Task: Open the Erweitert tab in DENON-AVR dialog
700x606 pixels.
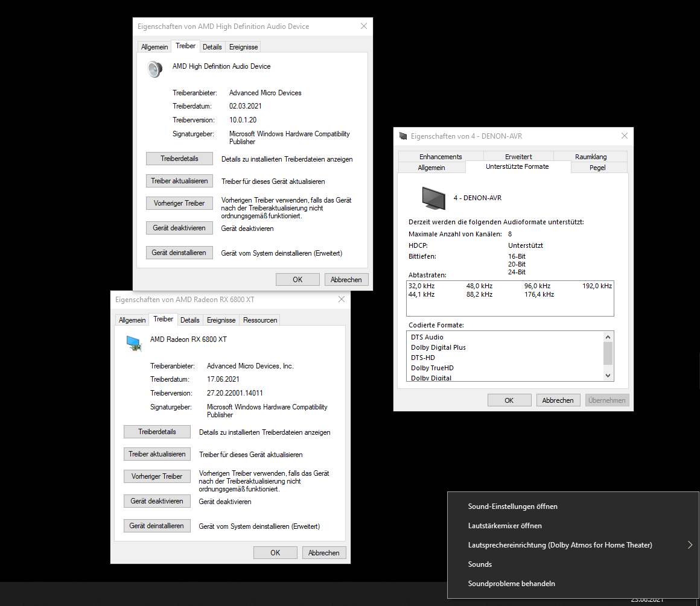Action: point(518,157)
